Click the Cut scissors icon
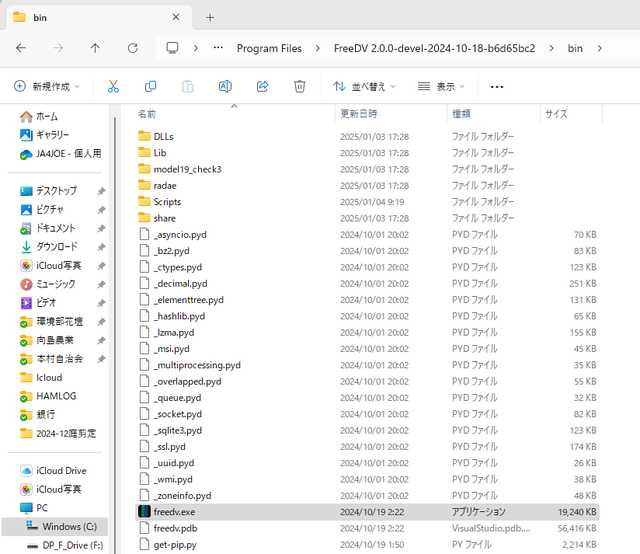 tap(113, 87)
